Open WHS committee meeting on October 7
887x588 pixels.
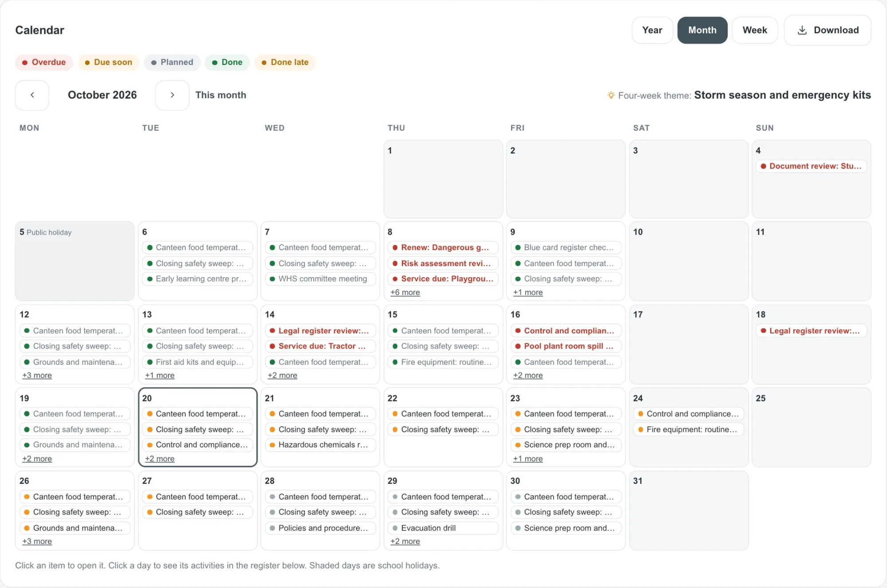click(x=320, y=279)
